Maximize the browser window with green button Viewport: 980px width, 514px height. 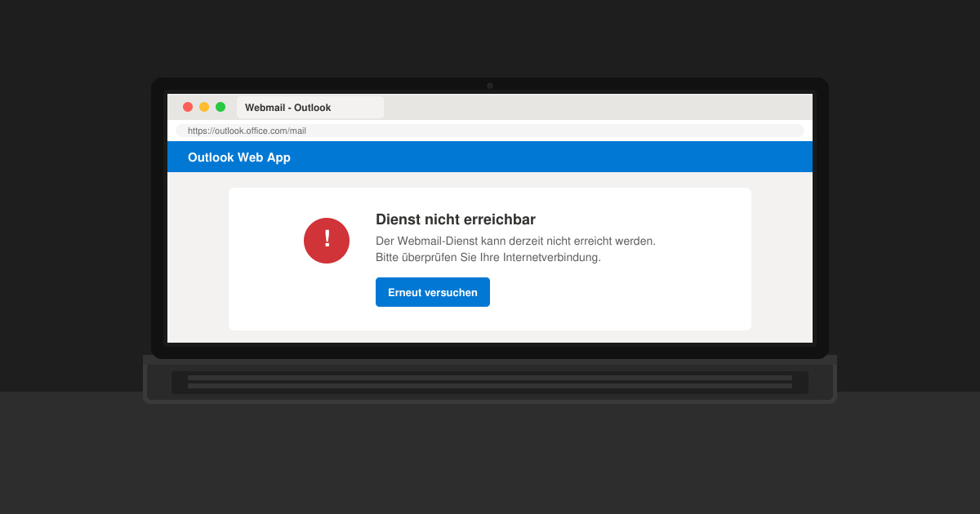[x=220, y=107]
